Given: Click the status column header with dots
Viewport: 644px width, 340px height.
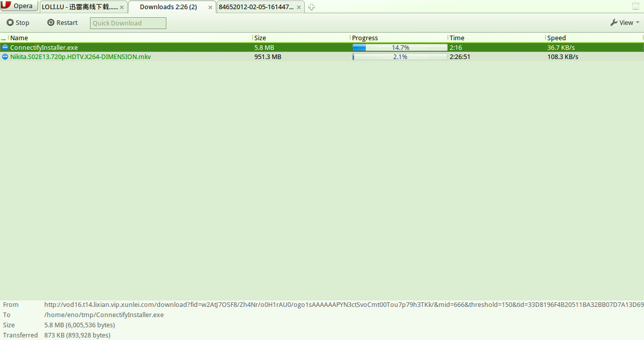Looking at the screenshot, I should (4, 38).
